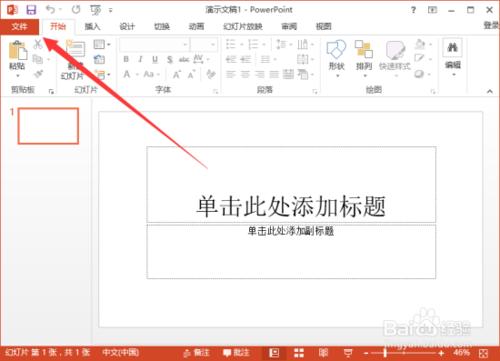Open the 视图 (View) ribbon tab
The image size is (500, 361).
324,27
